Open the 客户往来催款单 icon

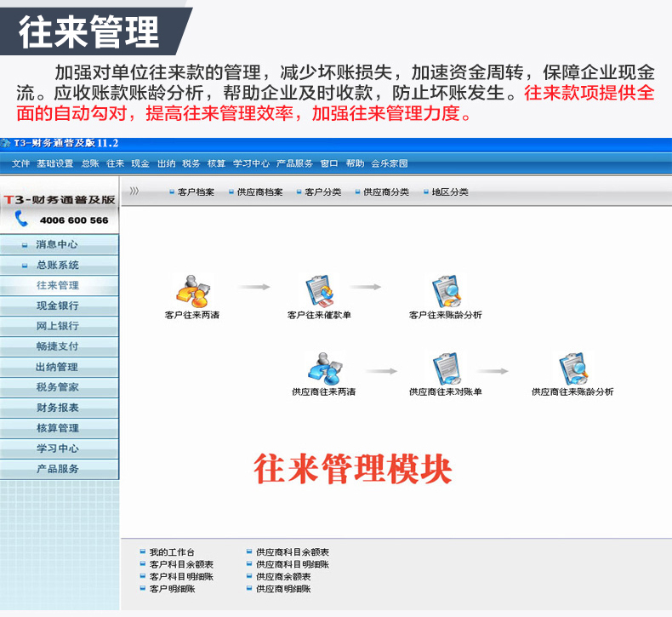click(x=319, y=292)
